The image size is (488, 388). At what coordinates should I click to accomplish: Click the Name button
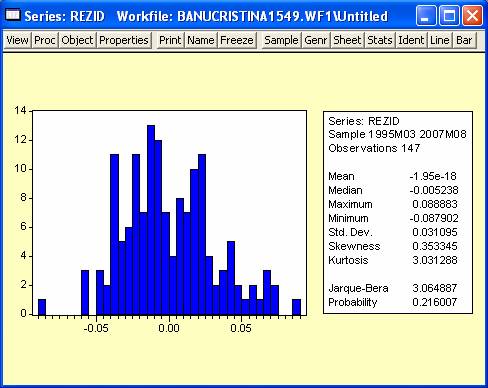pyautogui.click(x=201, y=40)
